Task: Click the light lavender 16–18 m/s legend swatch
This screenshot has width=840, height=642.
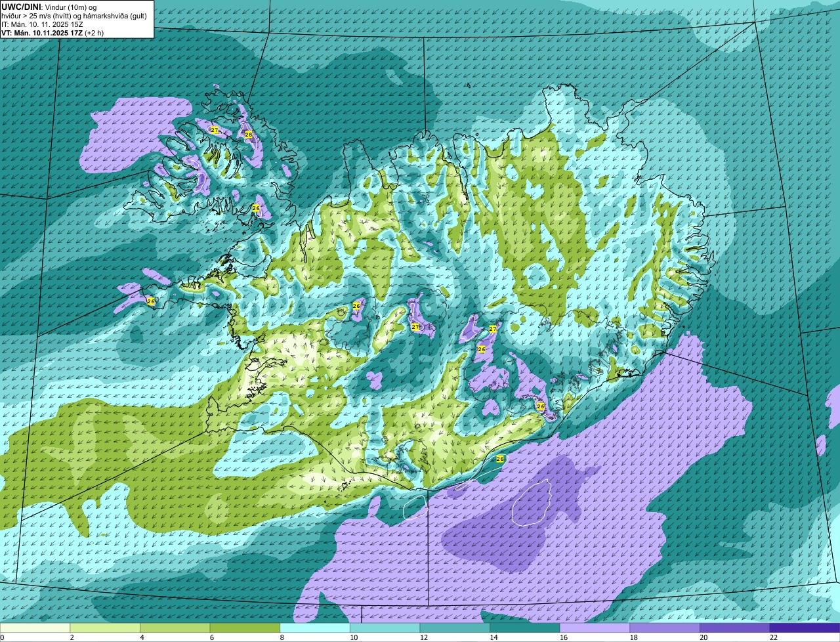Action: coord(595,628)
